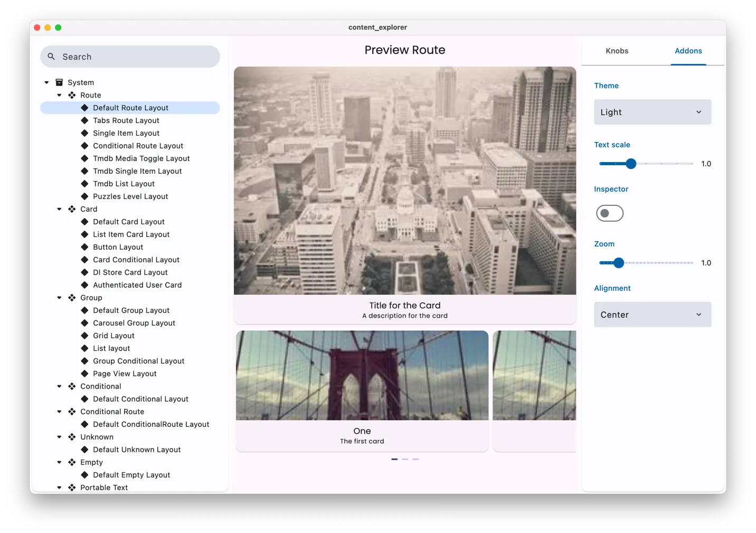Select the second carousel page indicator dot
756x533 pixels.
[405, 459]
